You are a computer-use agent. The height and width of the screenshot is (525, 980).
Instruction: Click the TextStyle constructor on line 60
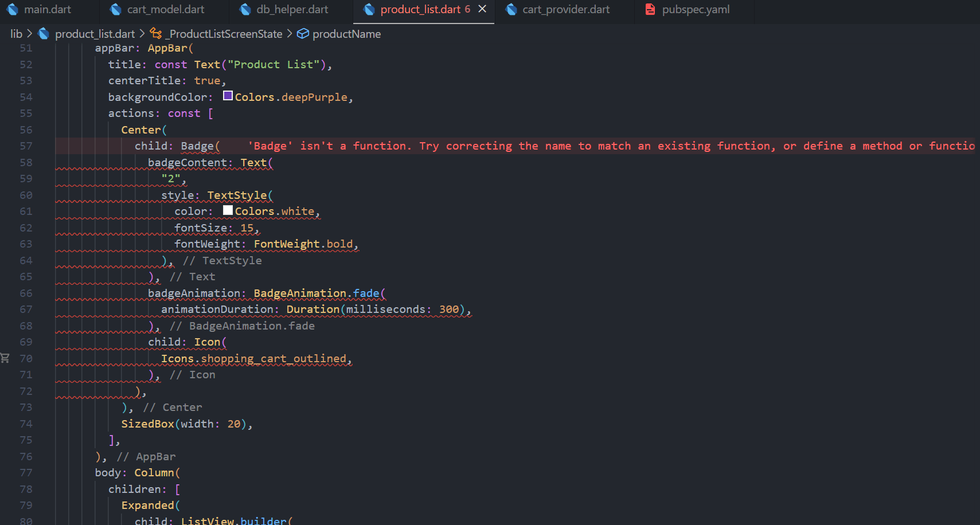(x=237, y=195)
